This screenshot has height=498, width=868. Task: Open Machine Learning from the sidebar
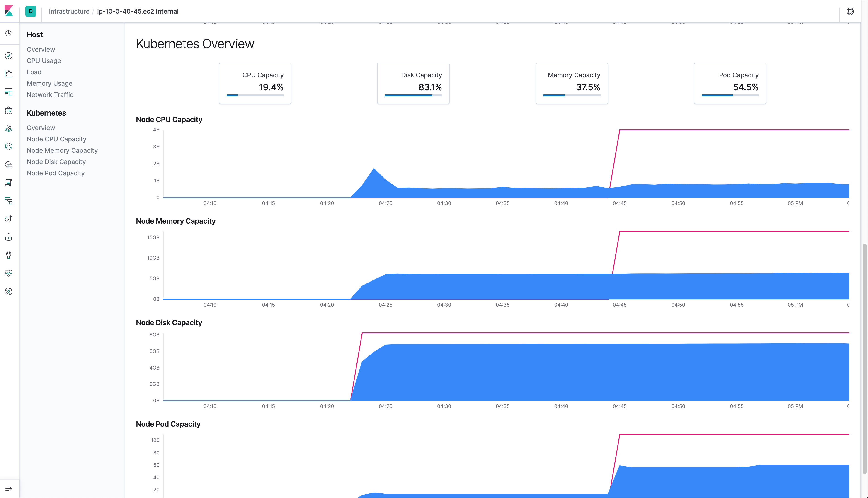[9, 146]
